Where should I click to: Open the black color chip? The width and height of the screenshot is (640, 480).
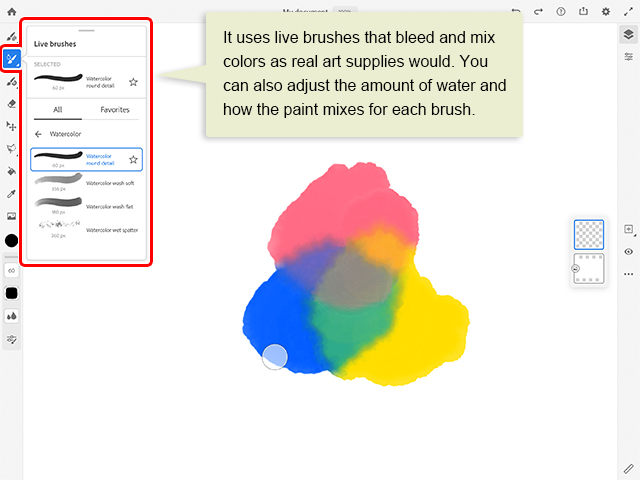(x=11, y=240)
